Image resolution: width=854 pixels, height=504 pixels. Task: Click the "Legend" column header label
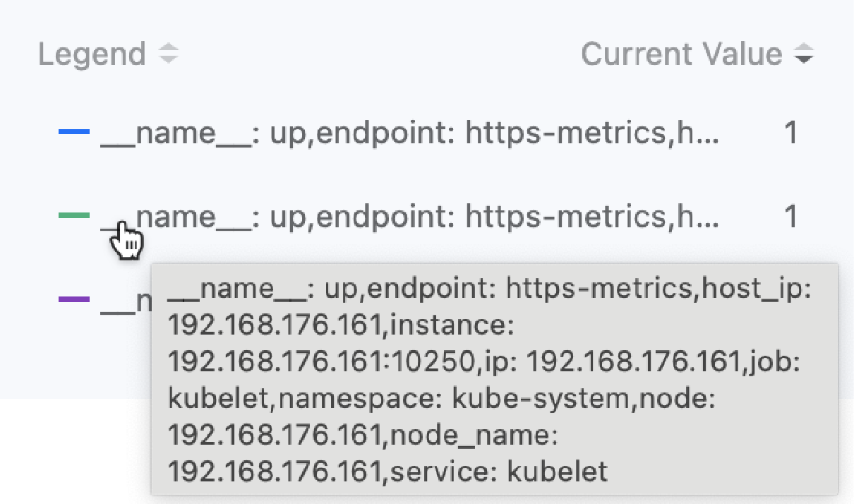click(92, 54)
